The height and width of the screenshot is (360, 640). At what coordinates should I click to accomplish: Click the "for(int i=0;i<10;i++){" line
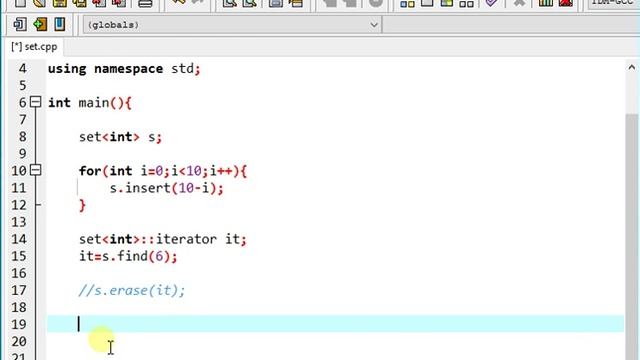tap(163, 171)
